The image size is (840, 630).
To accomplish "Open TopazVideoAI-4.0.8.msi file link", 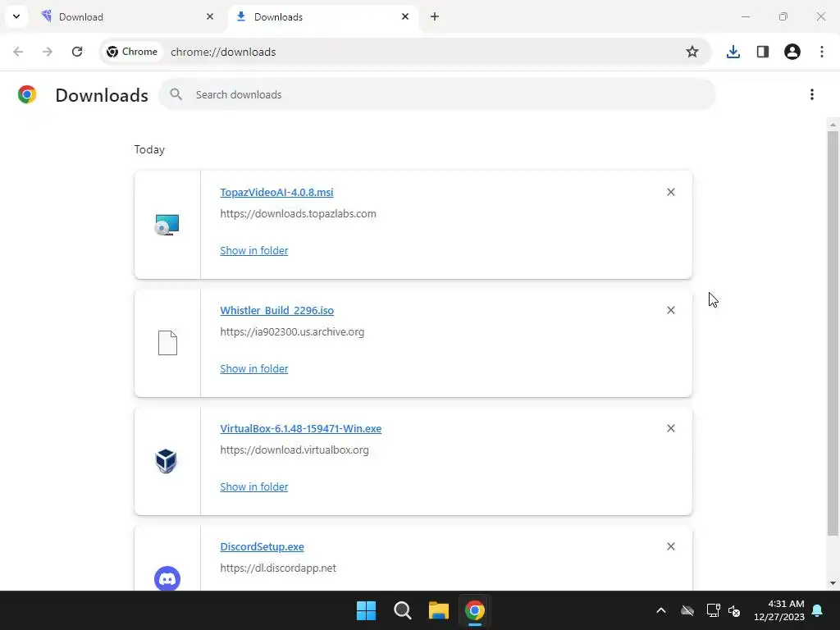I will click(x=276, y=192).
